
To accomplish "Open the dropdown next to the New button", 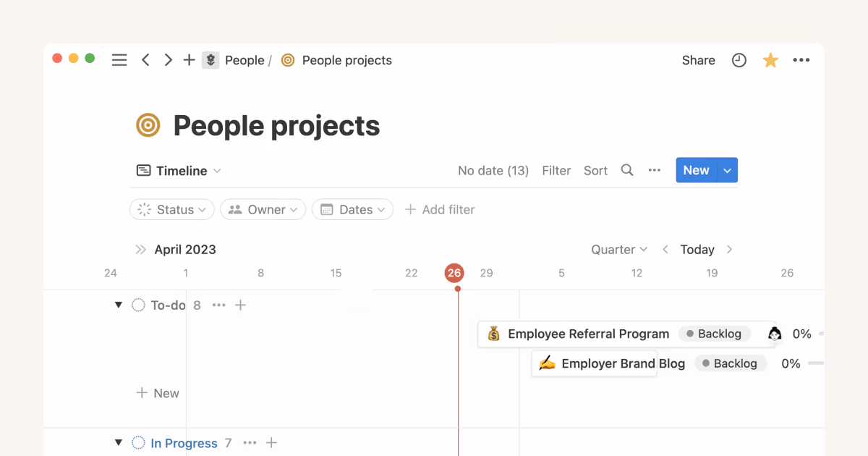I will 727,170.
